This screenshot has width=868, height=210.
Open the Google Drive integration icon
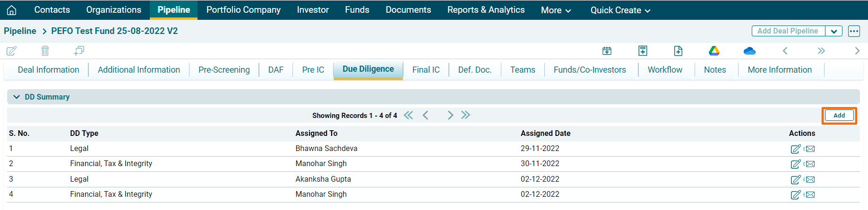714,50
